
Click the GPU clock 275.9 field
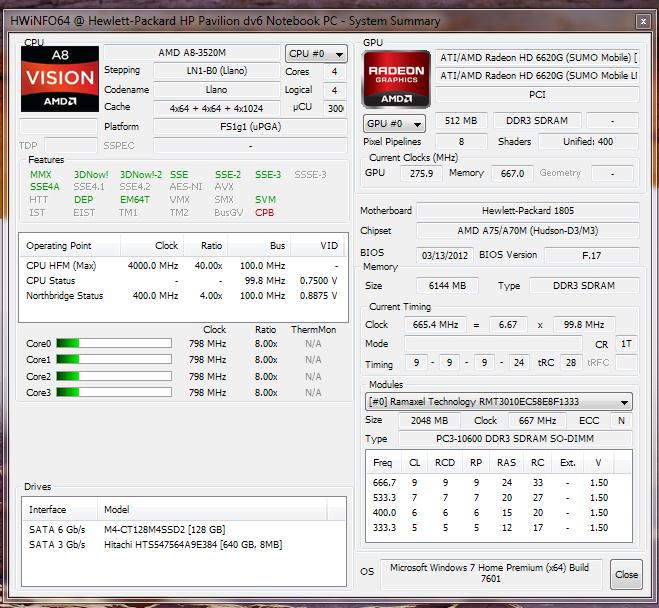coord(421,174)
